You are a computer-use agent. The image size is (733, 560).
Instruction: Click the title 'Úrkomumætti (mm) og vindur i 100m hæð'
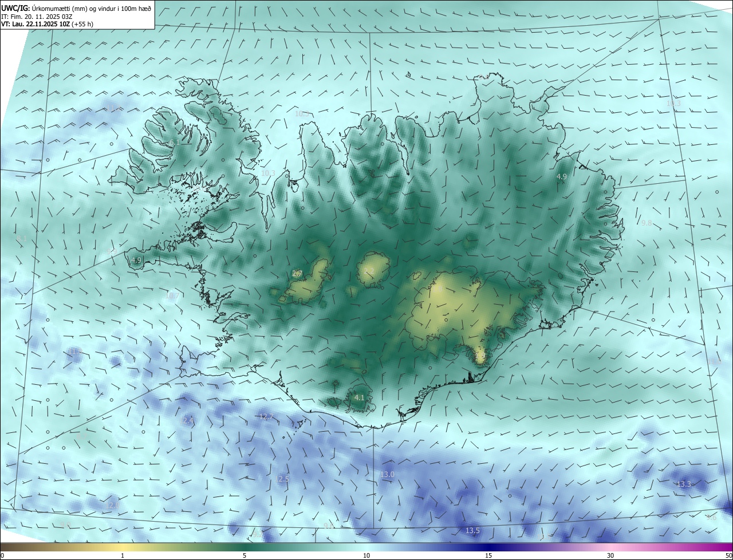tap(92, 7)
